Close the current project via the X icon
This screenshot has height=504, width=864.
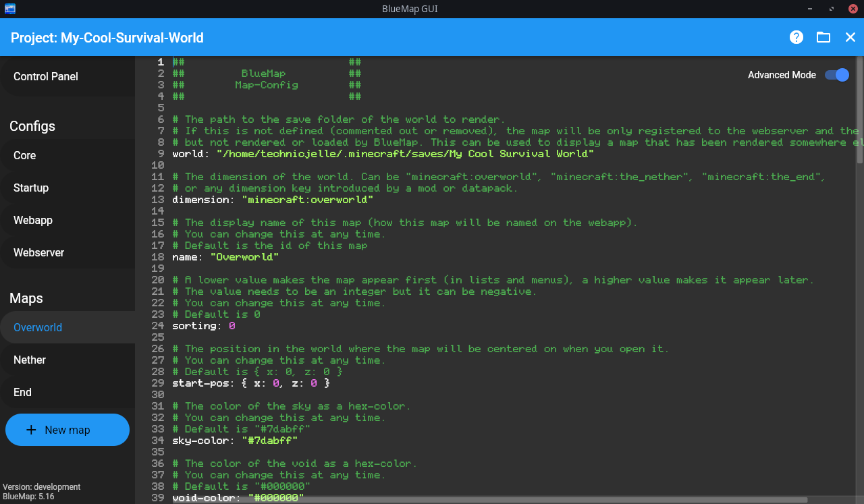[x=850, y=38]
